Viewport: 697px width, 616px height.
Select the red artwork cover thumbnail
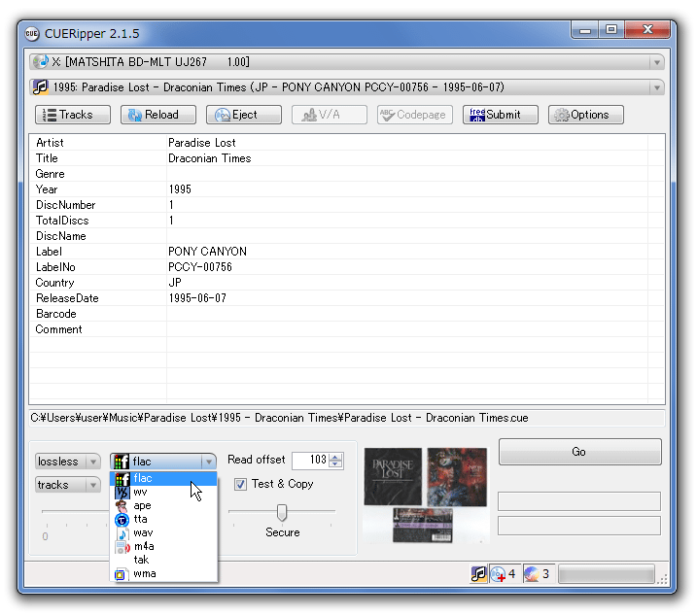(457, 477)
